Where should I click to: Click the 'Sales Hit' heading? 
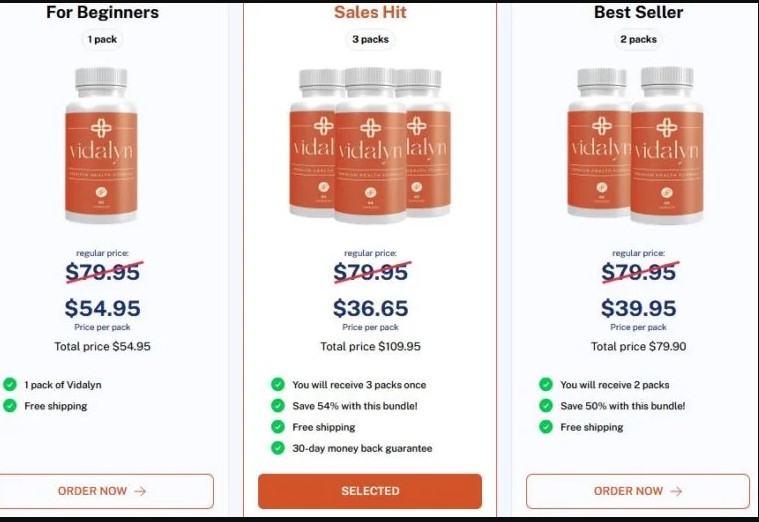370,13
